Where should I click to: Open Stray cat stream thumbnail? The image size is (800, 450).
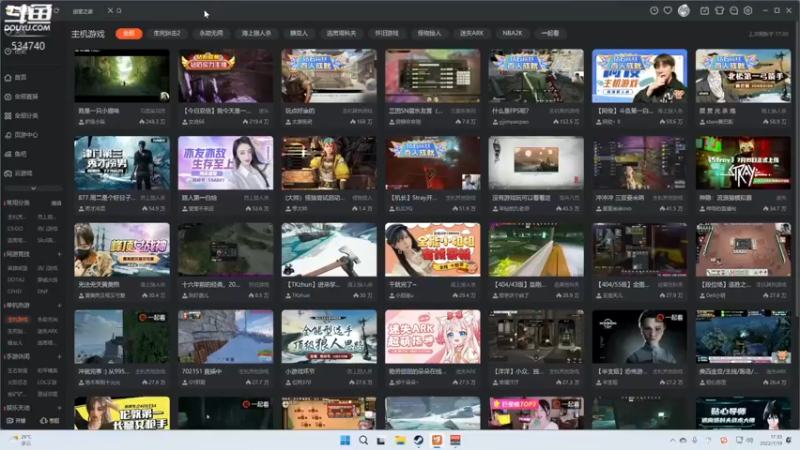coord(743,163)
